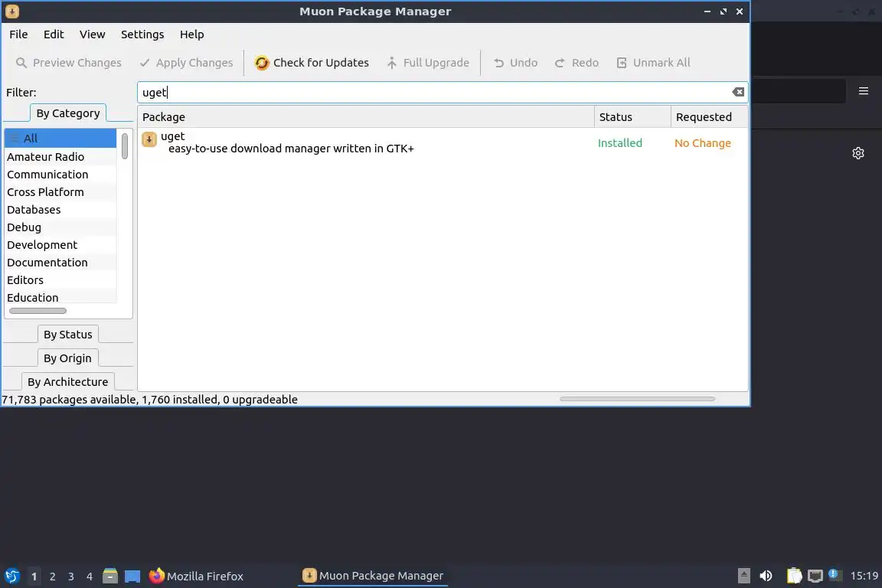This screenshot has width=882, height=588.
Task: Click the No Change requested value
Action: tap(703, 143)
